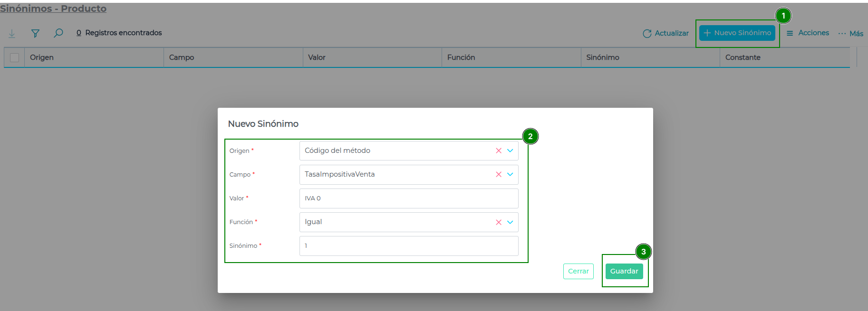Screen dimensions: 868x311
Task: Click the search magnifier icon
Action: click(x=58, y=33)
